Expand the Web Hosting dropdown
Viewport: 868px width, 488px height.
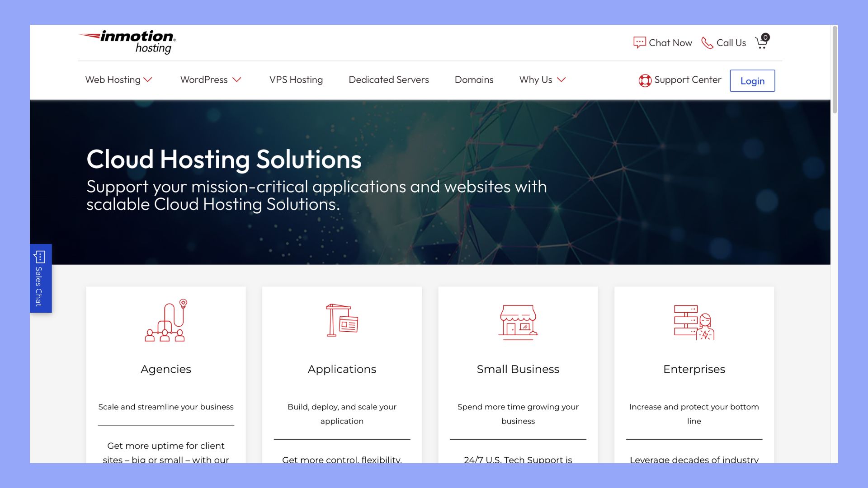tap(118, 80)
